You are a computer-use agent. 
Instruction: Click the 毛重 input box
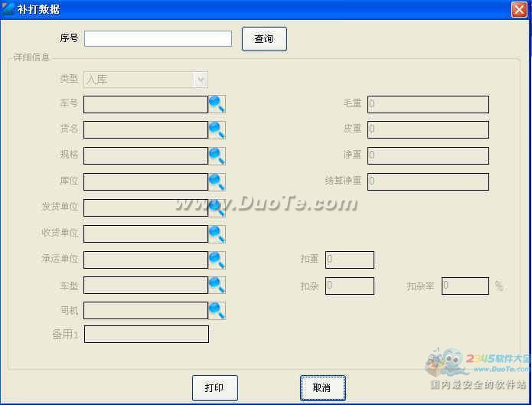point(428,104)
